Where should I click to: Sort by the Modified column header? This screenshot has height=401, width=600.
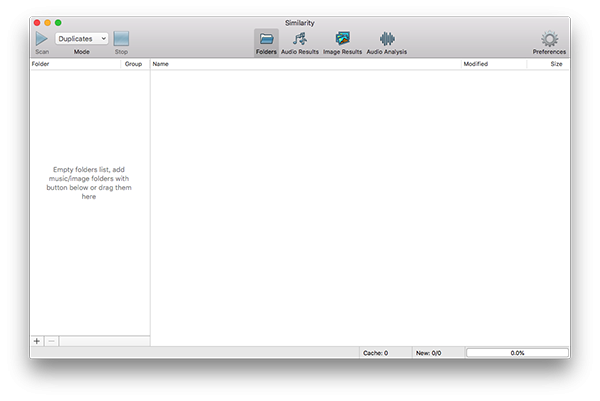coord(494,64)
